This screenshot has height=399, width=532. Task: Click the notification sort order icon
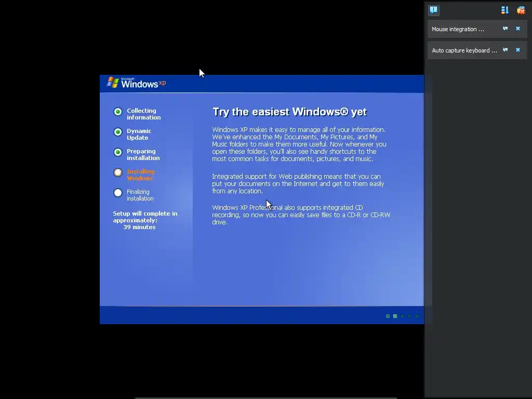505,10
